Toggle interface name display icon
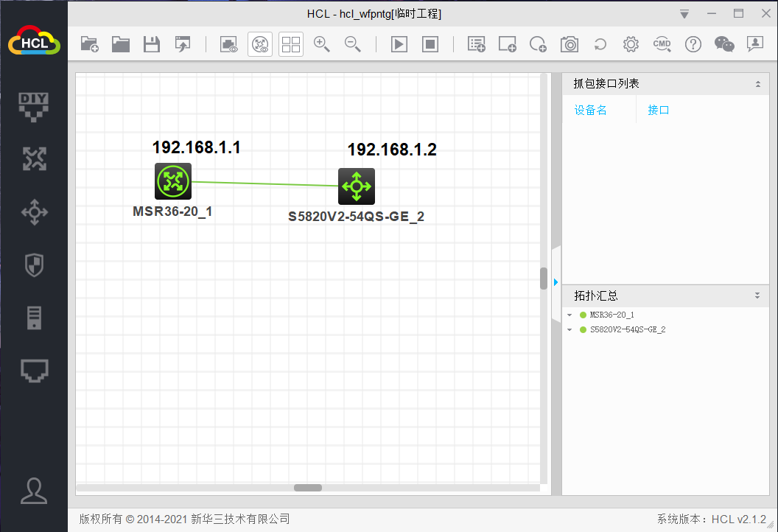 point(228,44)
